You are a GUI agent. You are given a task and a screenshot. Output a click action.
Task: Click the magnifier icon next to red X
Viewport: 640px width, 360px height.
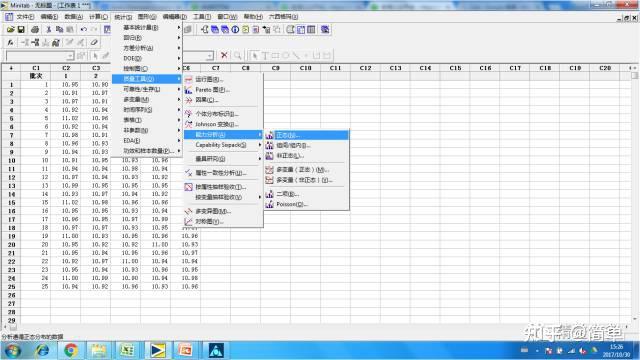pos(237,55)
